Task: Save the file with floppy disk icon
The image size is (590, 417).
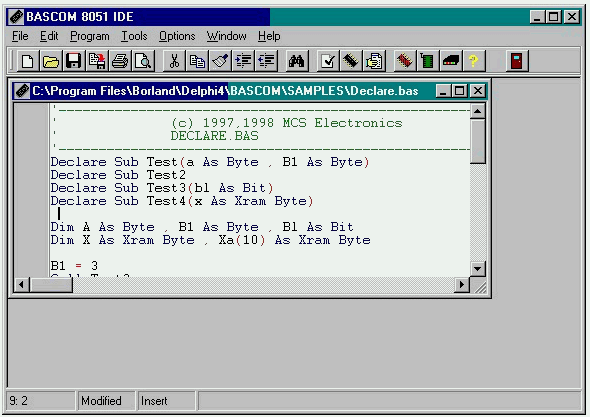Action: tap(74, 61)
